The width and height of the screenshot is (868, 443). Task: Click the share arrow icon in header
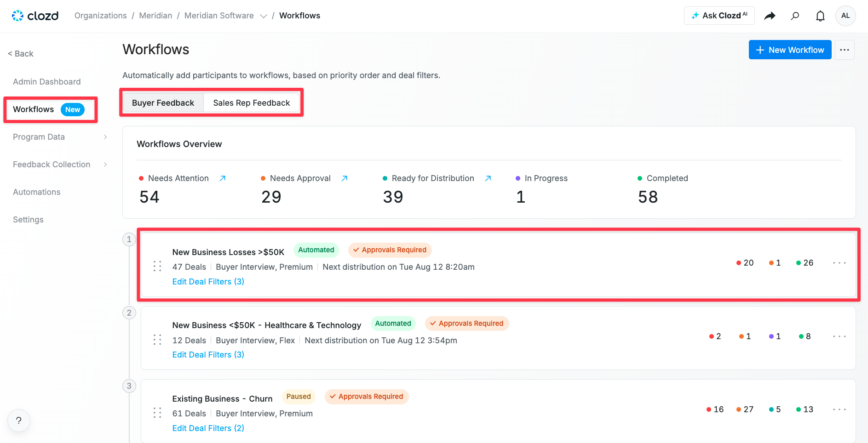click(x=770, y=16)
